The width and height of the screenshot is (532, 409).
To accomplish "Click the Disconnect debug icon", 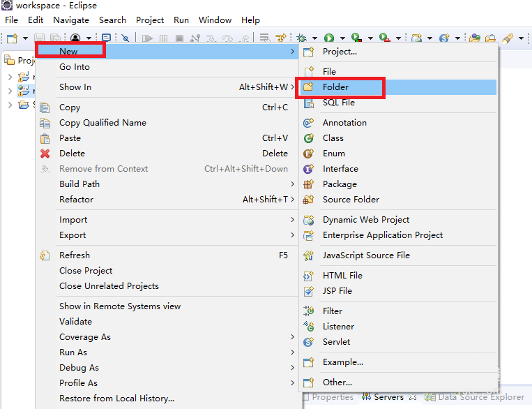I will click(x=195, y=38).
